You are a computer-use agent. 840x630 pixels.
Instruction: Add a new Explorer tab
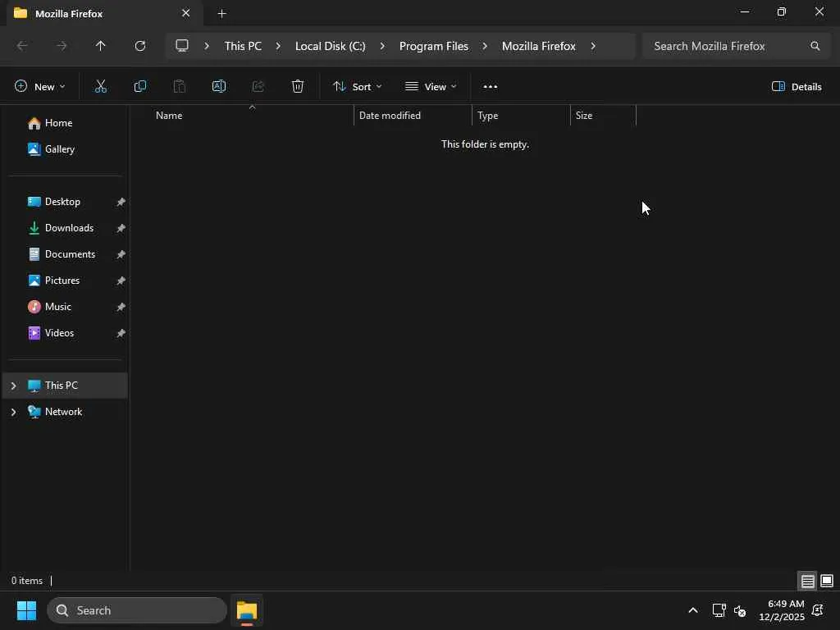click(x=221, y=13)
